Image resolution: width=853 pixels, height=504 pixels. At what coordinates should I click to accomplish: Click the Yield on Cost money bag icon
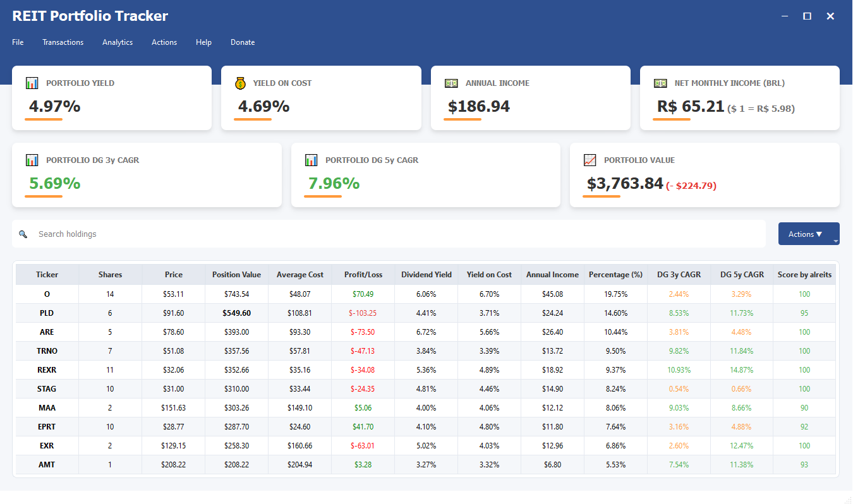241,82
